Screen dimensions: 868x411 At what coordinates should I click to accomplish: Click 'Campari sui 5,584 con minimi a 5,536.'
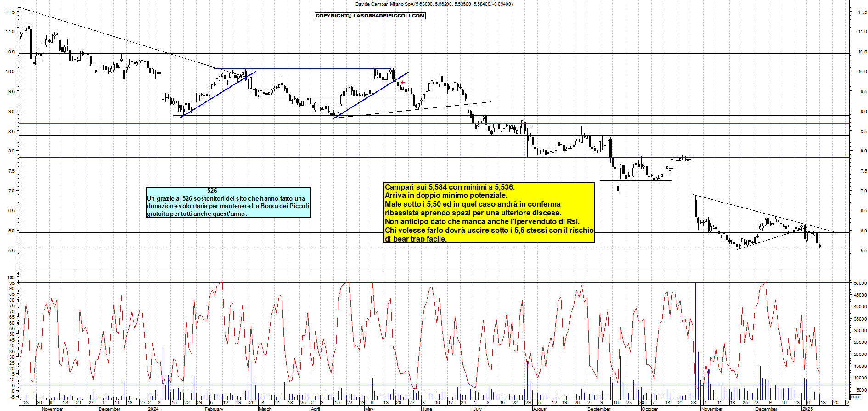click(450, 187)
